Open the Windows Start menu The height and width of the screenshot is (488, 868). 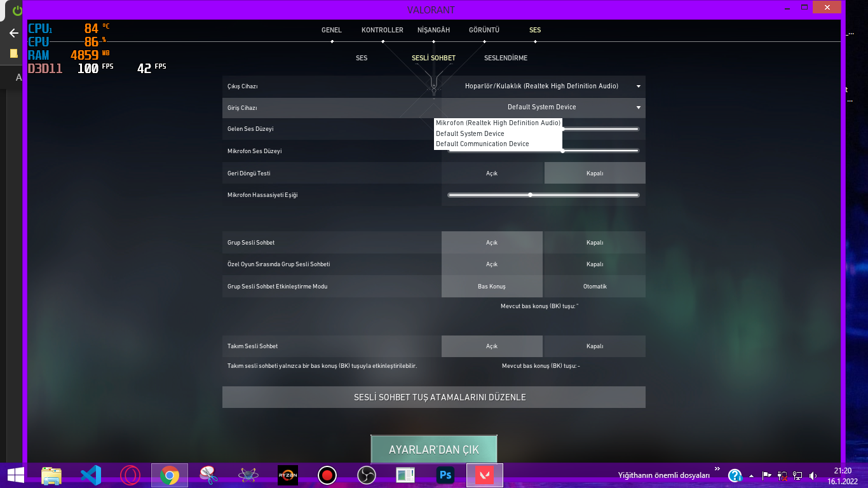point(15,475)
